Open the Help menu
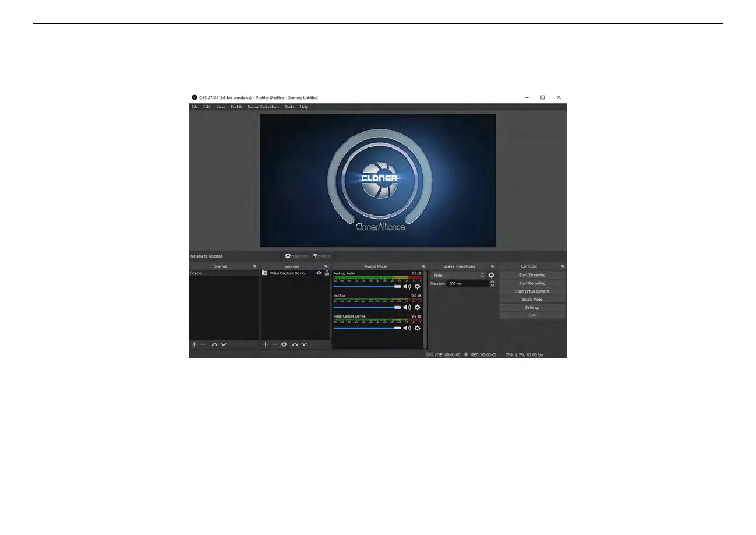 pos(304,107)
